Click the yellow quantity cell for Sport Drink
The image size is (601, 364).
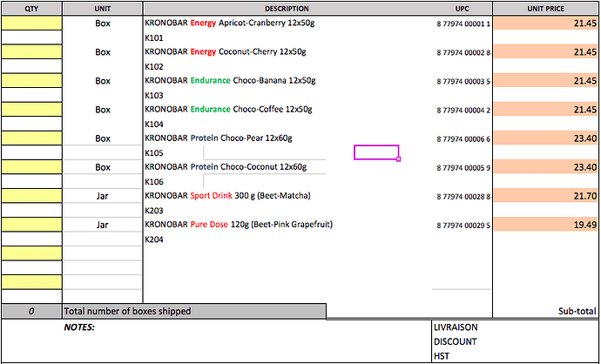tap(31, 196)
